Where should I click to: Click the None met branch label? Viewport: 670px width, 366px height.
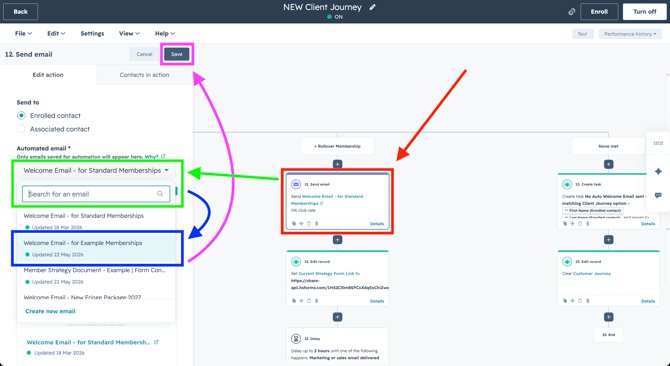point(608,146)
